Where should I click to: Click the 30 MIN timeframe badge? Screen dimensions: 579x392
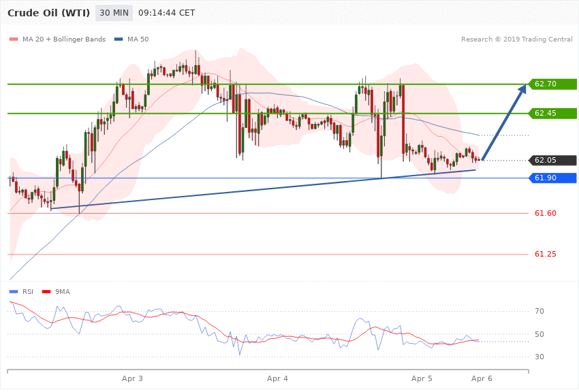pyautogui.click(x=114, y=13)
